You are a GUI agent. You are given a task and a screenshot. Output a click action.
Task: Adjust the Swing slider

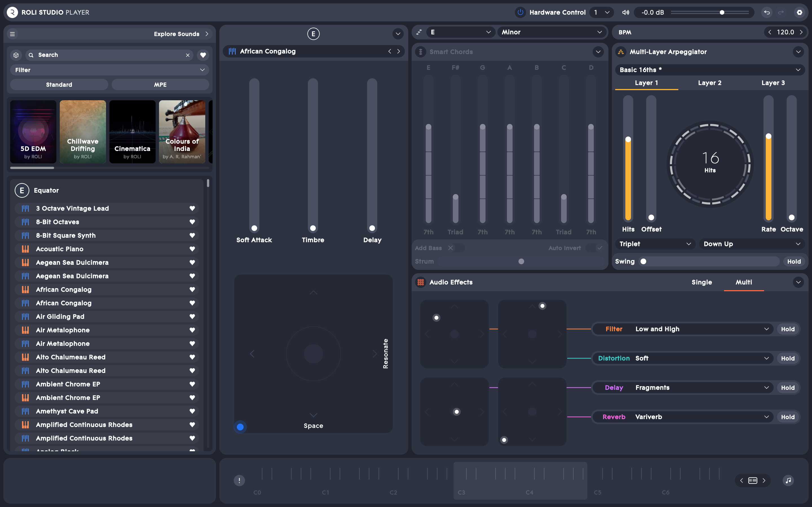644,261
